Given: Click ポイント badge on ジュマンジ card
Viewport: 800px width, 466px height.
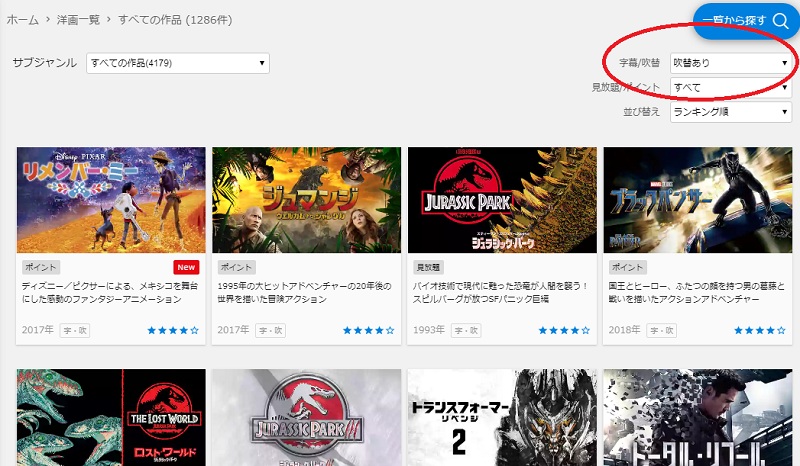Looking at the screenshot, I should 236,267.
